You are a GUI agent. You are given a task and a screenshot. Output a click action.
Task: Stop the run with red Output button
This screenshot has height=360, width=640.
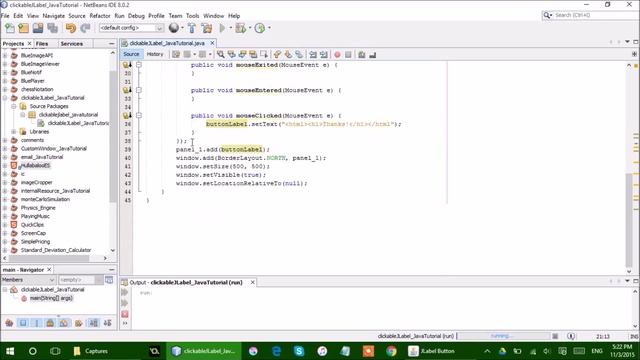pos(125,314)
